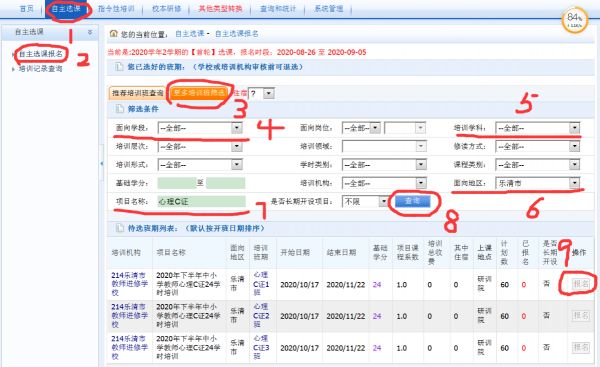Open the 心理C证3班 class link
Image resolution: width=600 pixels, height=367 pixels.
click(261, 347)
